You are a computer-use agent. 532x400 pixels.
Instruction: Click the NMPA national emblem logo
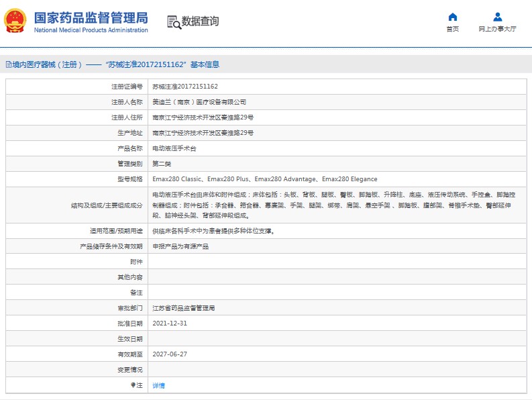(x=16, y=21)
